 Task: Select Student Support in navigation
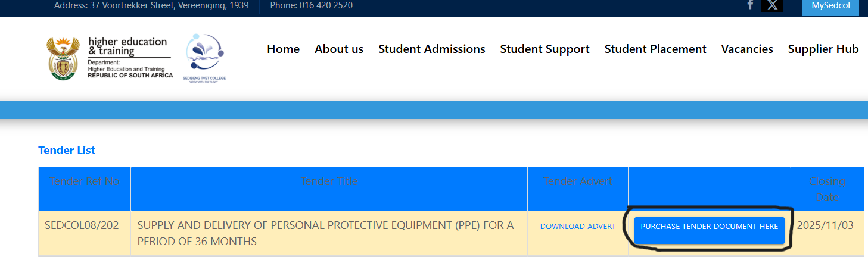coord(545,49)
